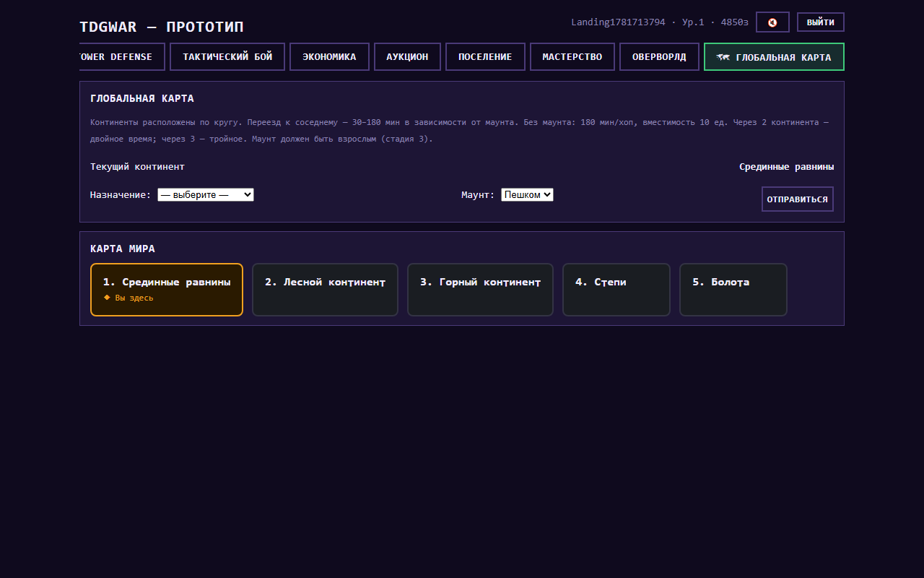Select the ГЛОБАЛЬНАЯ КАРТА tab
Screen dimensions: 924x578
point(774,57)
